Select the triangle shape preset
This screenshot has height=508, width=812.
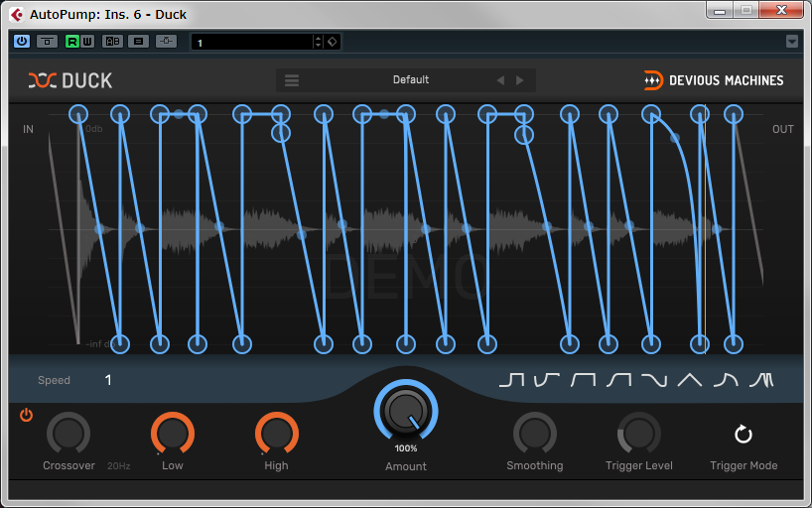[x=690, y=380]
